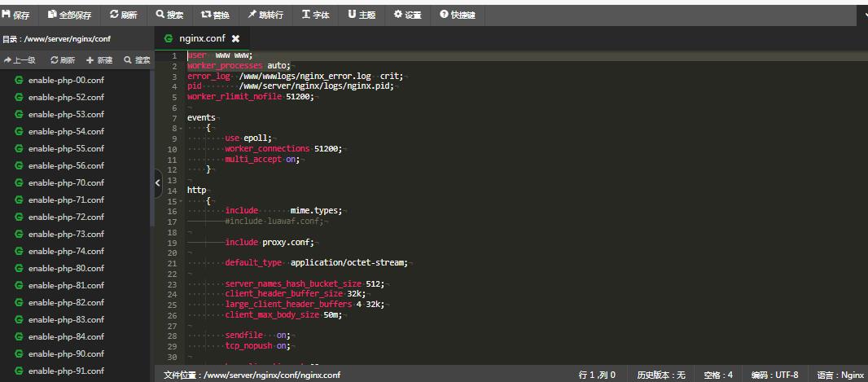This screenshot has height=382, width=868.
Task: Open Jump to line (跳转行)
Action: tap(265, 15)
